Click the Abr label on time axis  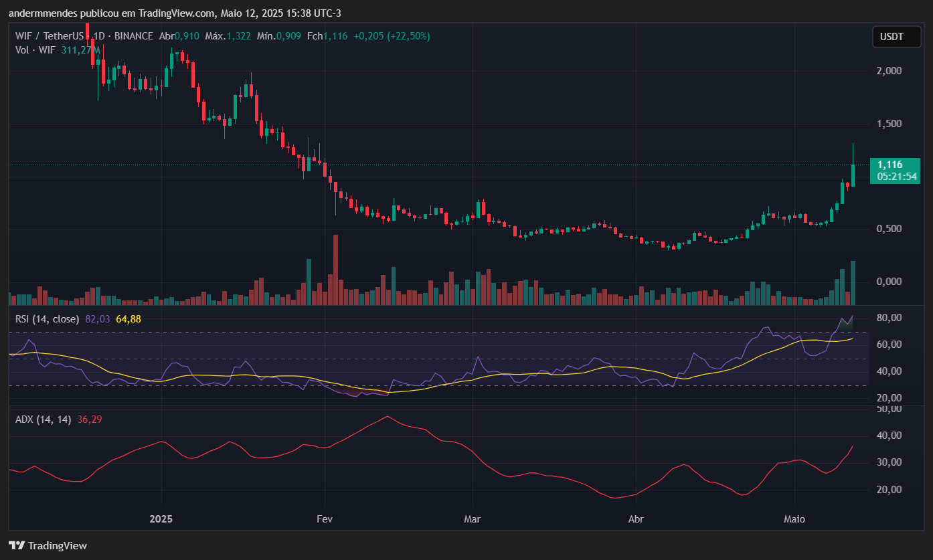pyautogui.click(x=636, y=519)
